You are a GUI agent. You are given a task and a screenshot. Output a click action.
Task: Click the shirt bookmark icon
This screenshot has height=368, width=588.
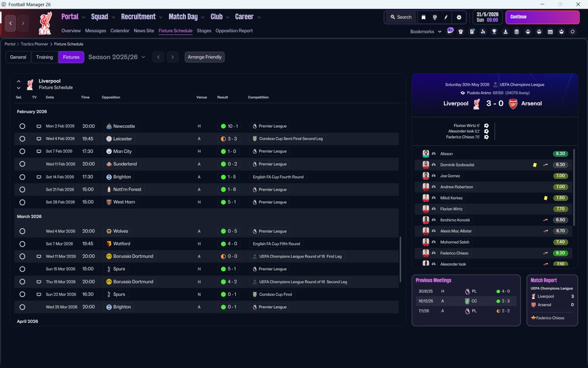point(461,32)
